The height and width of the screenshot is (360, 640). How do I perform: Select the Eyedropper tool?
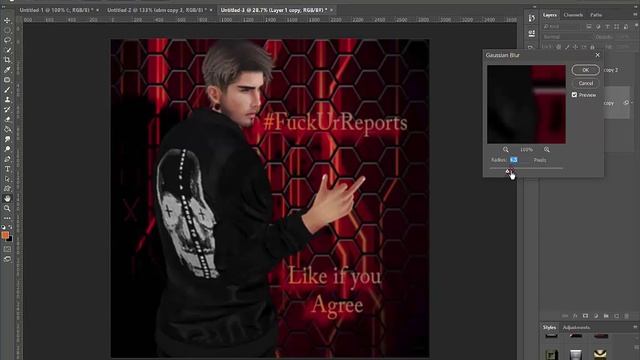coord(7,70)
